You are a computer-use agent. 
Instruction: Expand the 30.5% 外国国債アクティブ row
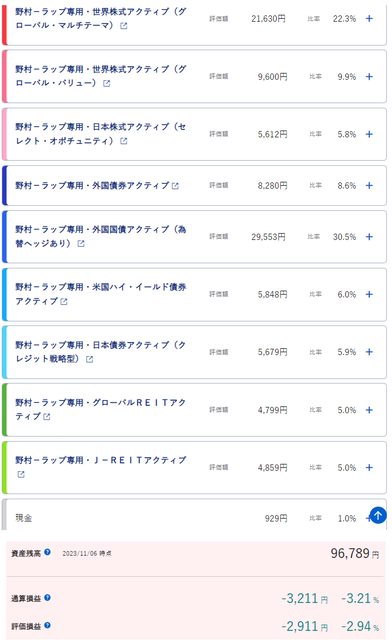369,236
